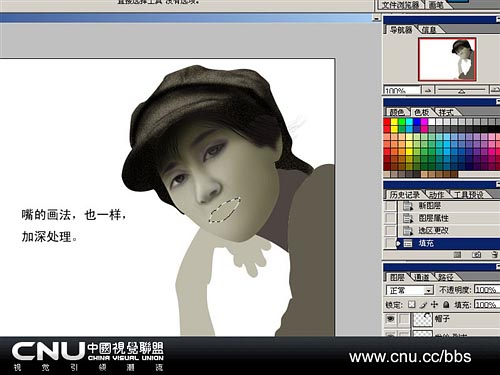This screenshot has width=500, height=375.
Task: Switch to the 颜色 tab
Action: [397, 112]
